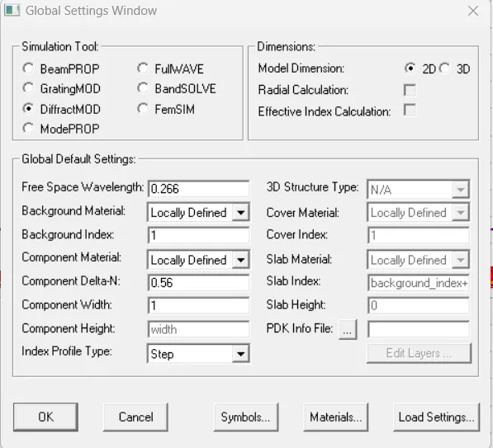
Task: Open the Slab Material dropdown
Action: (460, 260)
